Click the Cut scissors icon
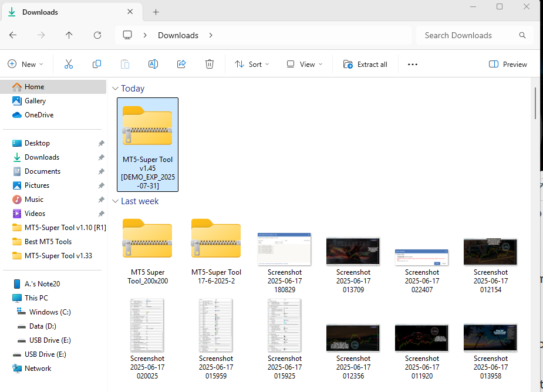 [x=69, y=65]
